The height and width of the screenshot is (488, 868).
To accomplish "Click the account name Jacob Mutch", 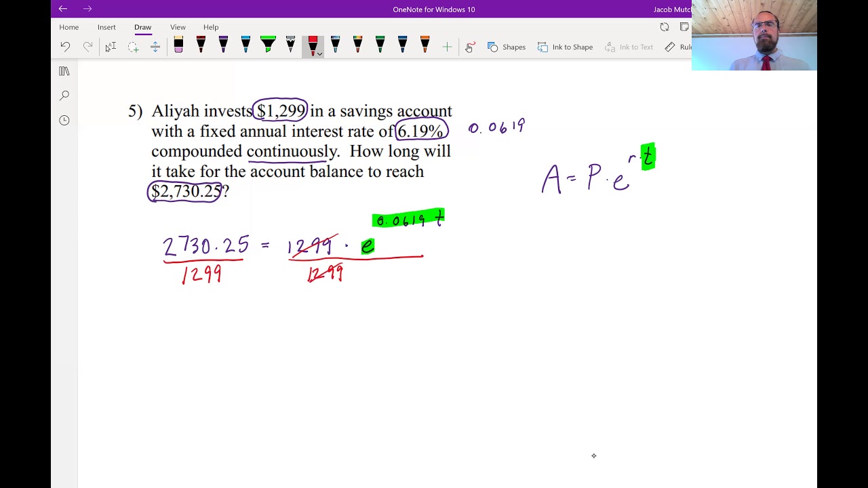I will [672, 9].
